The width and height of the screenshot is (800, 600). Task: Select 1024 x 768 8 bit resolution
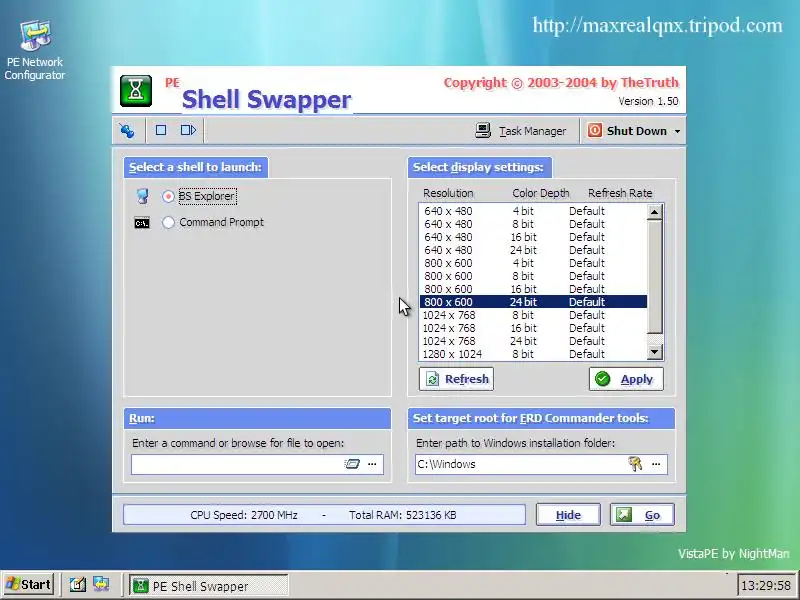tap(533, 315)
